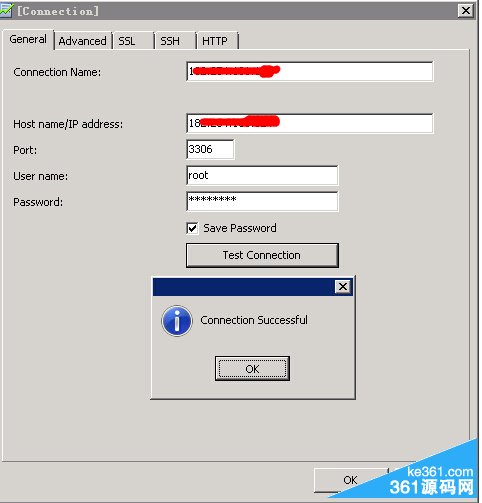The width and height of the screenshot is (482, 503).
Task: Go to the SSH tab
Action: coord(175,41)
